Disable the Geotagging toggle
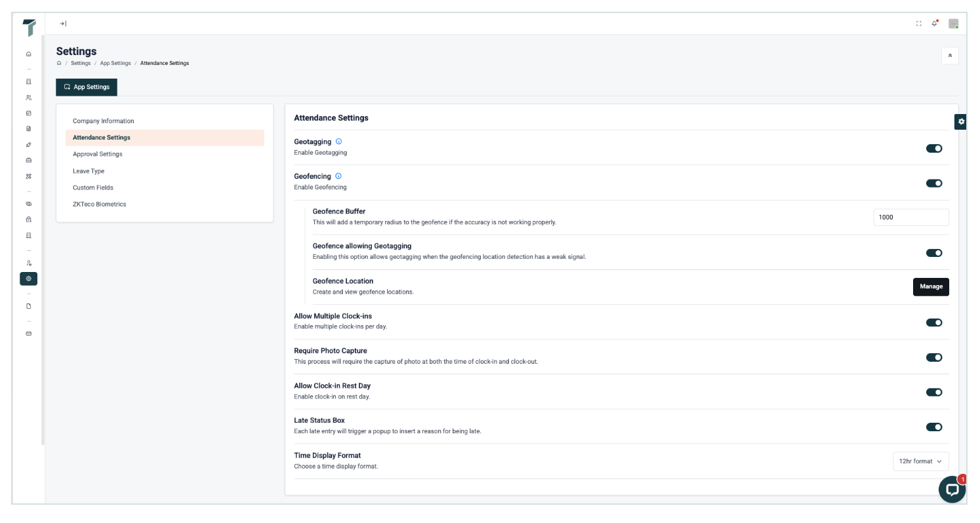The width and height of the screenshot is (980, 523). pyautogui.click(x=934, y=148)
